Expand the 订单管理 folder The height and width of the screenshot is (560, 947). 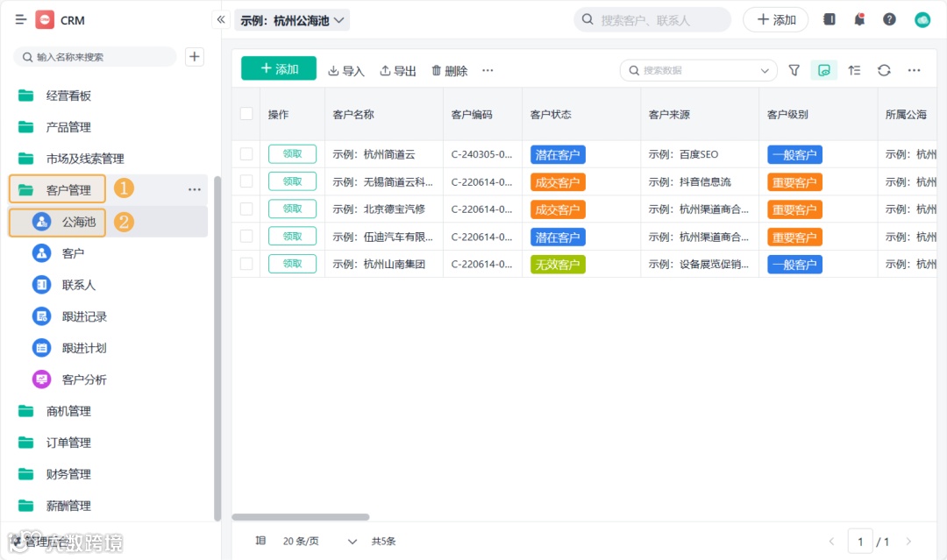pyautogui.click(x=108, y=443)
